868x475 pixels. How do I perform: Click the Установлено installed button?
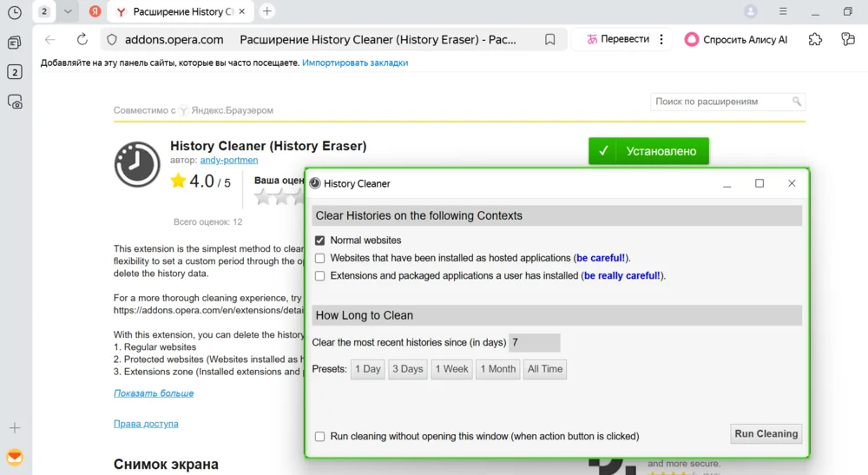[648, 151]
